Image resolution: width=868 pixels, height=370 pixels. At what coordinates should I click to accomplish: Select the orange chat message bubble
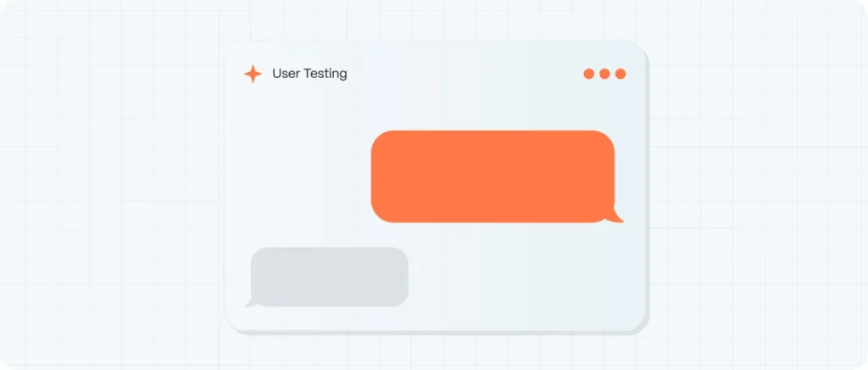(492, 176)
